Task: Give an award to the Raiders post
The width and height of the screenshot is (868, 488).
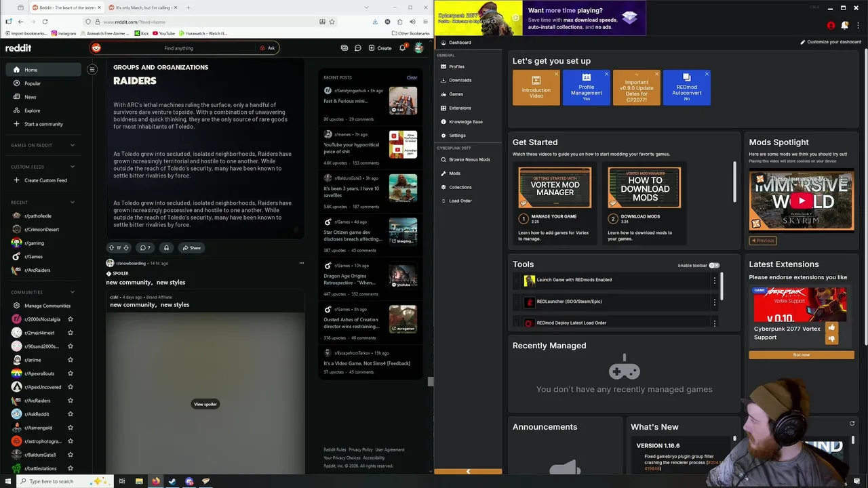Action: click(166, 247)
